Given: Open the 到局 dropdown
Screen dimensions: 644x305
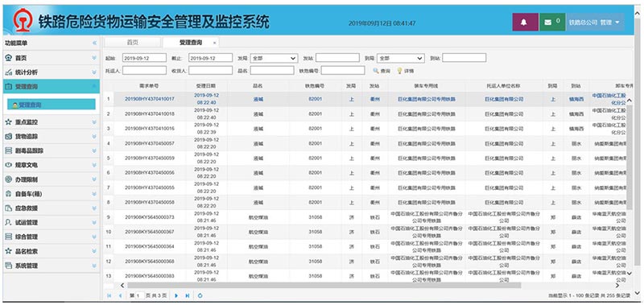Looking at the screenshot, I should [x=400, y=58].
